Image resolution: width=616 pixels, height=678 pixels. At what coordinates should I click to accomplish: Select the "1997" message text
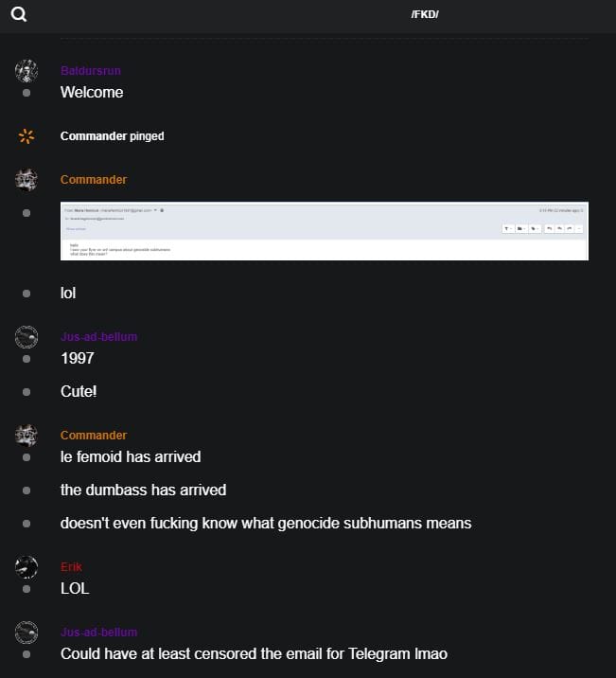click(78, 358)
